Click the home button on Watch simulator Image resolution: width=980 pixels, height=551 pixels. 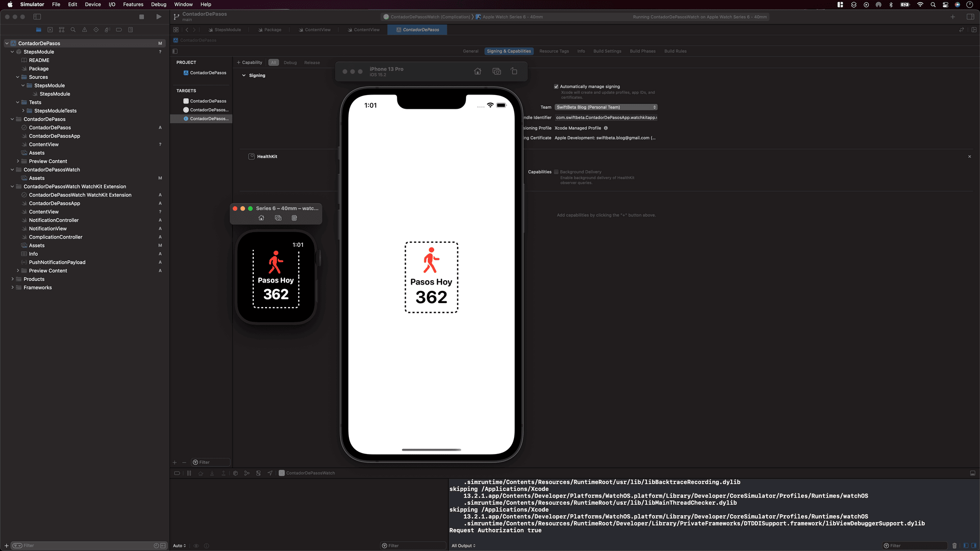click(x=261, y=218)
